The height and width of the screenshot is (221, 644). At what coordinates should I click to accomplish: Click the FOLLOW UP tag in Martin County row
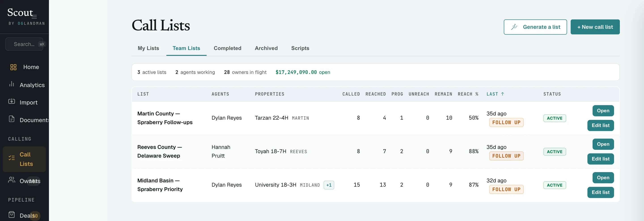(x=506, y=123)
